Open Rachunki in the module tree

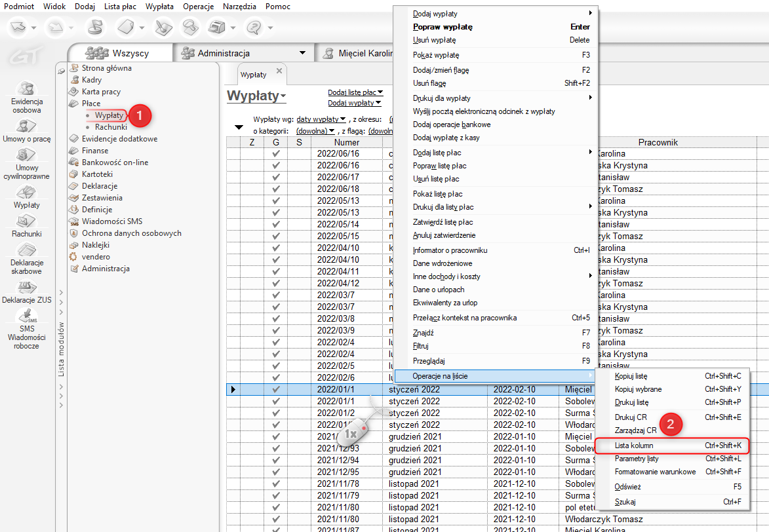tap(111, 127)
